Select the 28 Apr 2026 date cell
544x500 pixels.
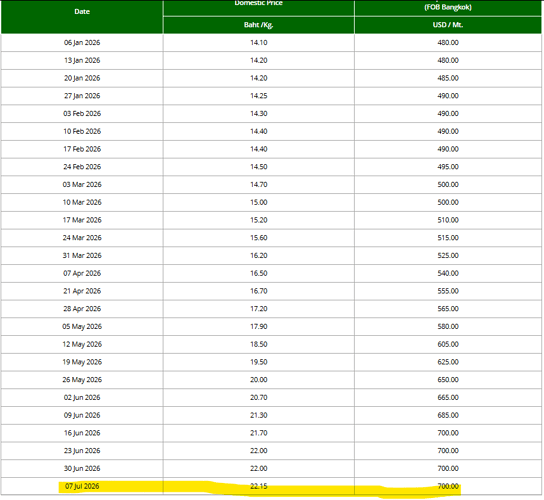82,309
